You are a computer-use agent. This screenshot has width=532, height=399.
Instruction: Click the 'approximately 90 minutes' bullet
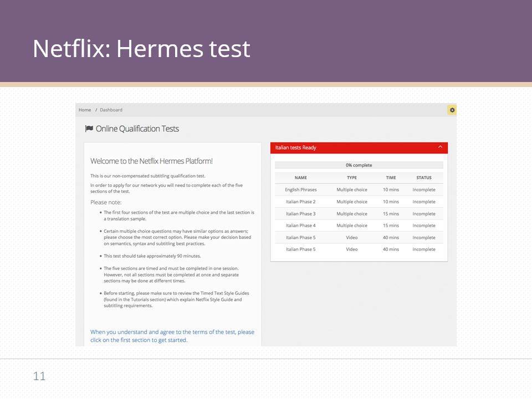pyautogui.click(x=152, y=256)
